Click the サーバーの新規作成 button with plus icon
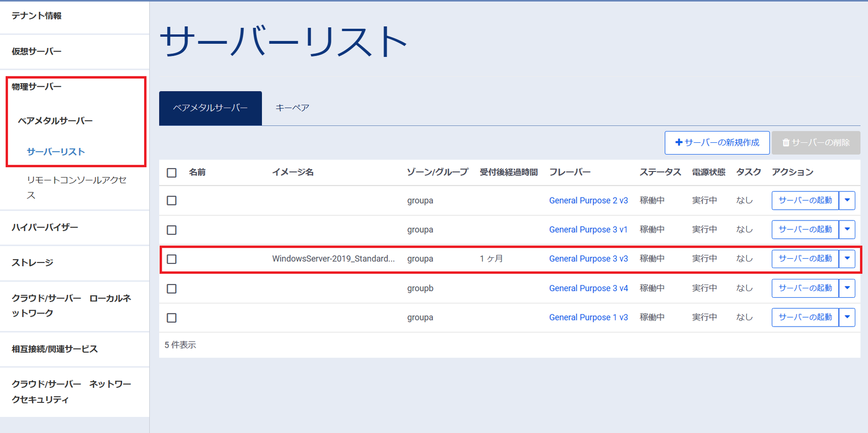This screenshot has height=433, width=868. (717, 143)
